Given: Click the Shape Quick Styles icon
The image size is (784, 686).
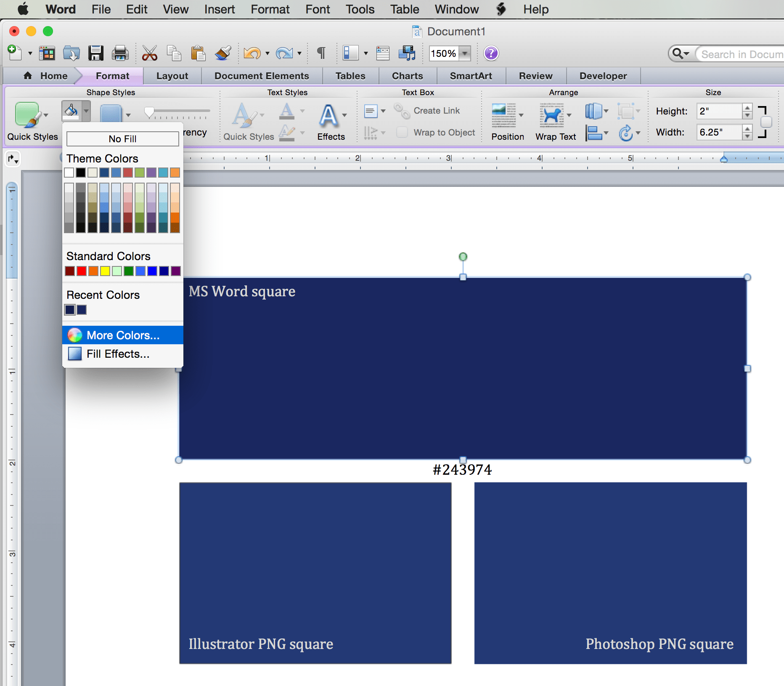Looking at the screenshot, I should 28,114.
